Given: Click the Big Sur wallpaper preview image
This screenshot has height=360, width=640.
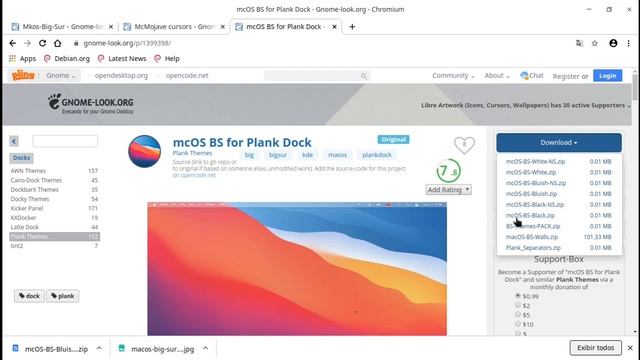Looking at the screenshot, I should [297, 269].
